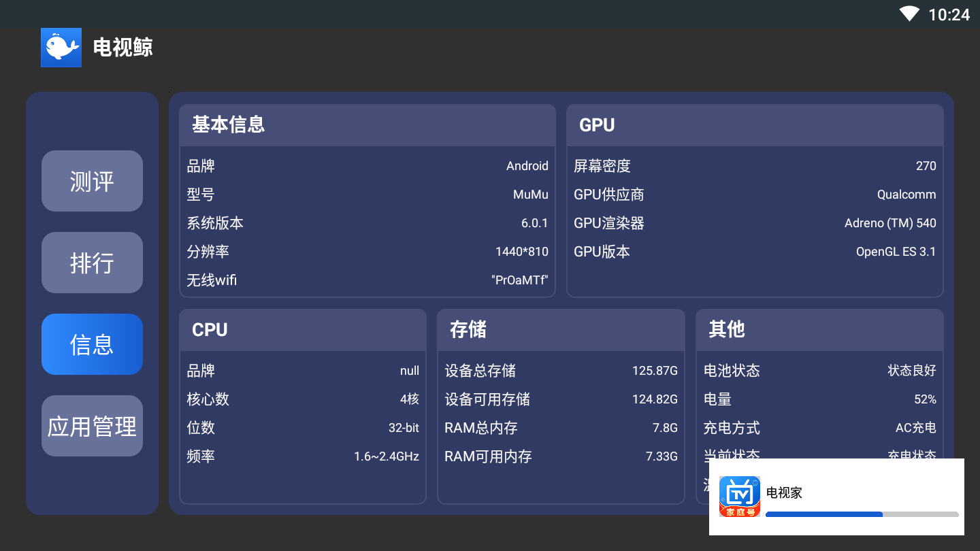Screen dimensions: 980x551
Task: Click the 电视家 download progress bar
Action: pyautogui.click(x=862, y=514)
